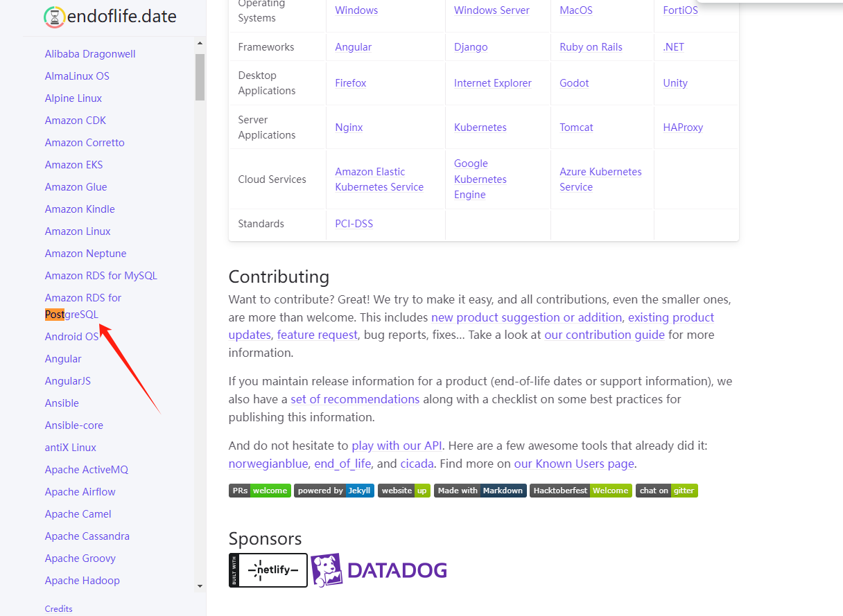Open Apache Hadoop in the sidebar
Image resolution: width=843 pixels, height=616 pixels.
coord(82,581)
